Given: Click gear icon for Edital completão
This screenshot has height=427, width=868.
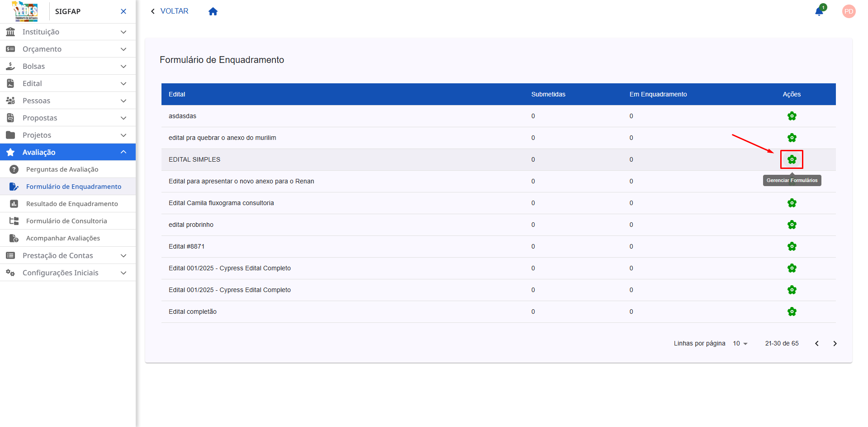Looking at the screenshot, I should tap(792, 312).
